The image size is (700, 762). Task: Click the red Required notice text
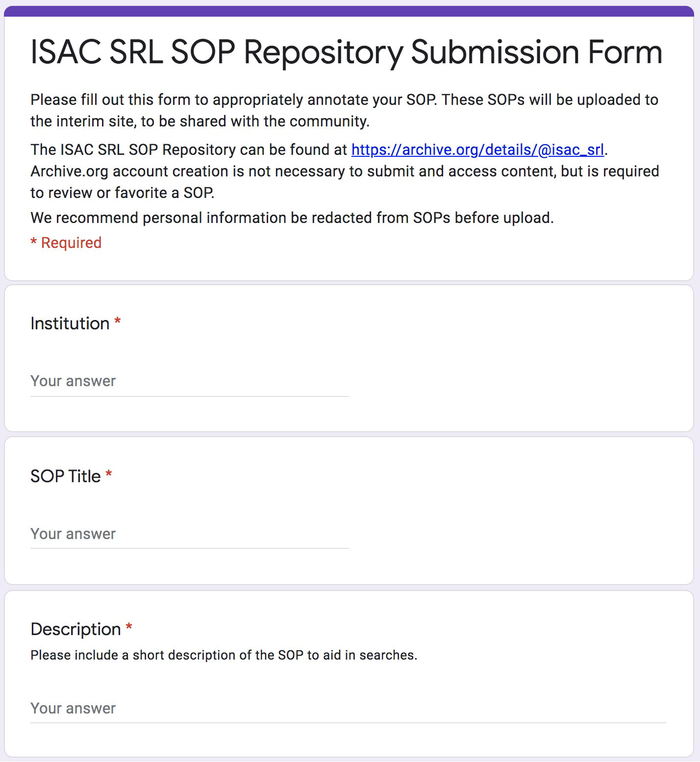(66, 243)
